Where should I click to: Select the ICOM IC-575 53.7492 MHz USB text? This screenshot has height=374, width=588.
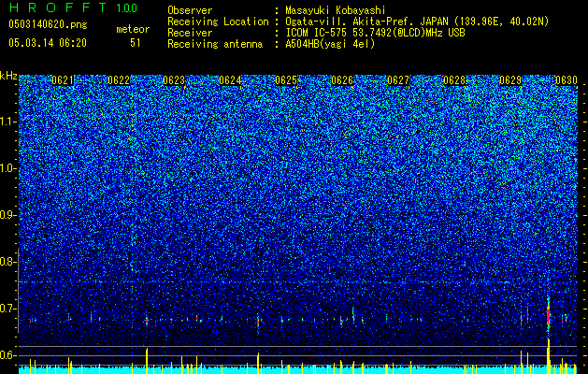[375, 33]
